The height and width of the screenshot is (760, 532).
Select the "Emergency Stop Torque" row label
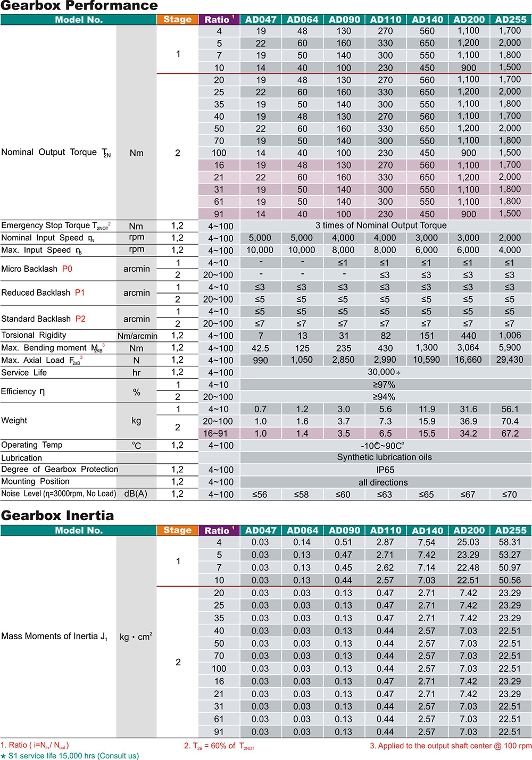click(x=56, y=226)
